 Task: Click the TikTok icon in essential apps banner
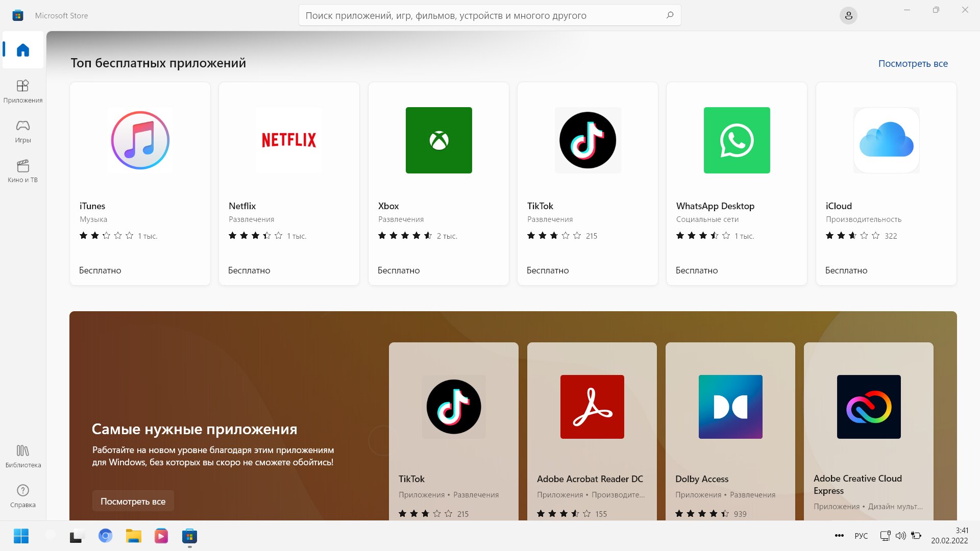tap(454, 407)
